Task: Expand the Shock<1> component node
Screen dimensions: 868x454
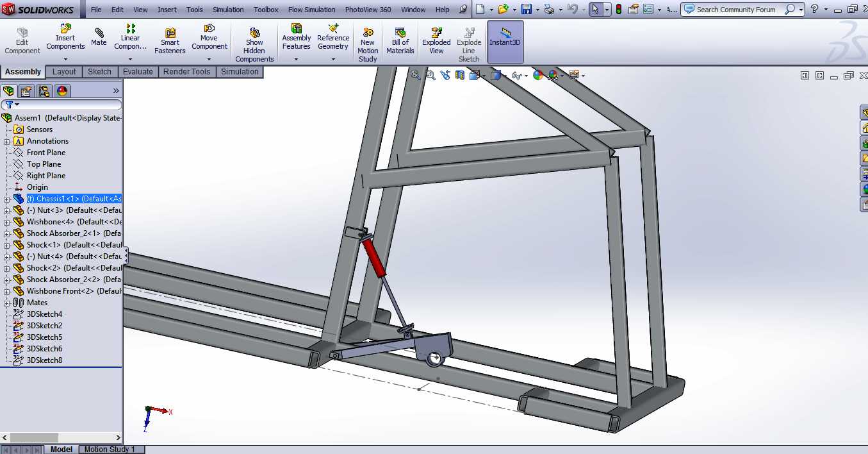Action: click(7, 245)
